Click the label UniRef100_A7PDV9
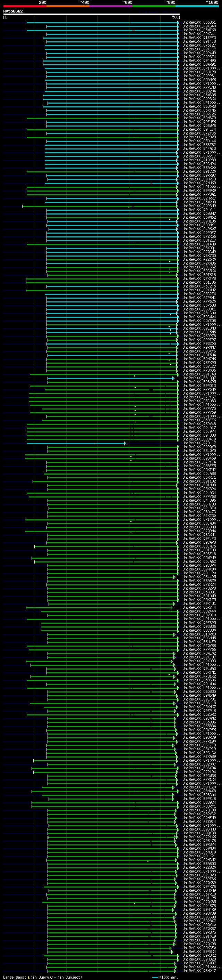The width and height of the screenshot is (222, 980). coord(199,137)
